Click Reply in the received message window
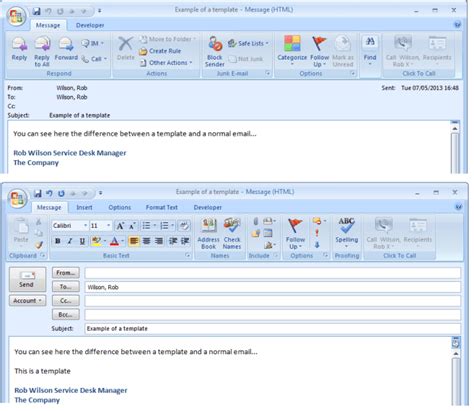Screen dimensions: 474x411 (19, 49)
